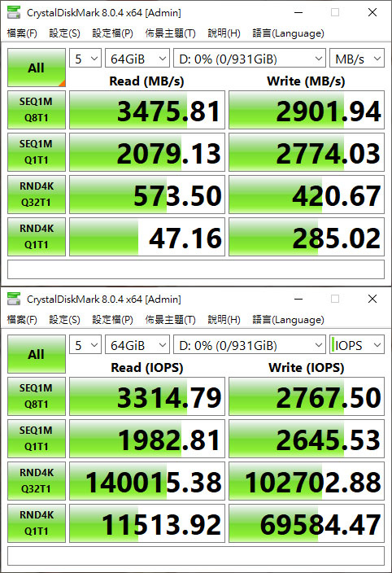This screenshot has width=392, height=573.
Task: Expand the D: drive dropdown in the bottom window
Action: tap(250, 345)
